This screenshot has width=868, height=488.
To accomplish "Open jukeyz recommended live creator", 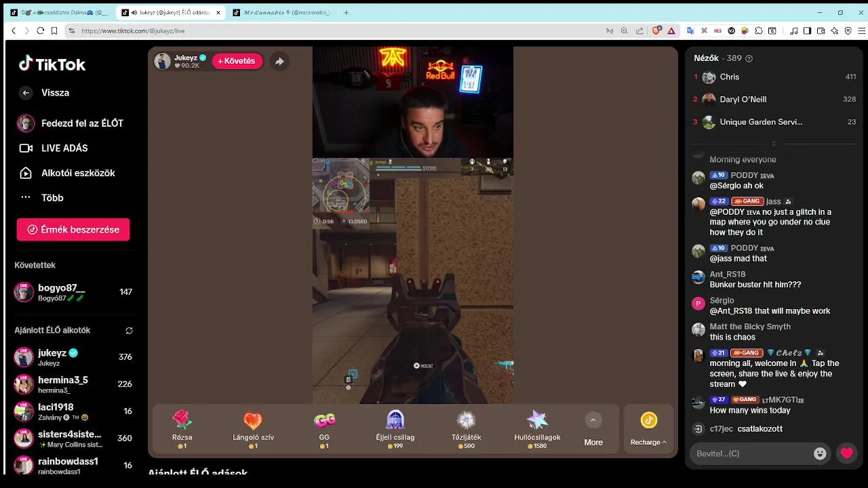I will point(73,357).
